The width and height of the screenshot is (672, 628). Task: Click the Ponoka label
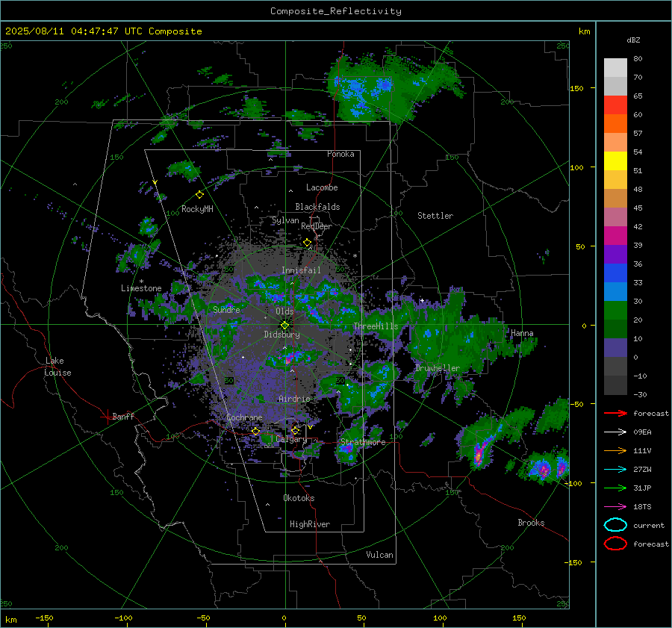tap(340, 154)
